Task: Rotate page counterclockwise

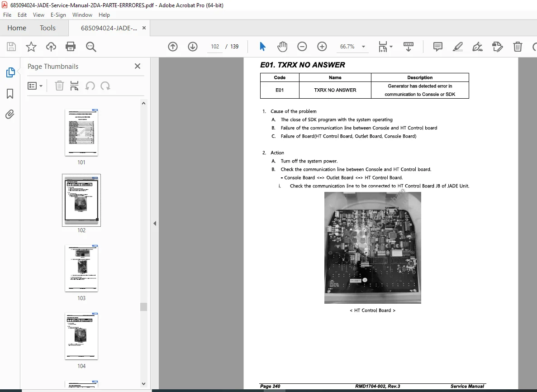Action: point(90,86)
